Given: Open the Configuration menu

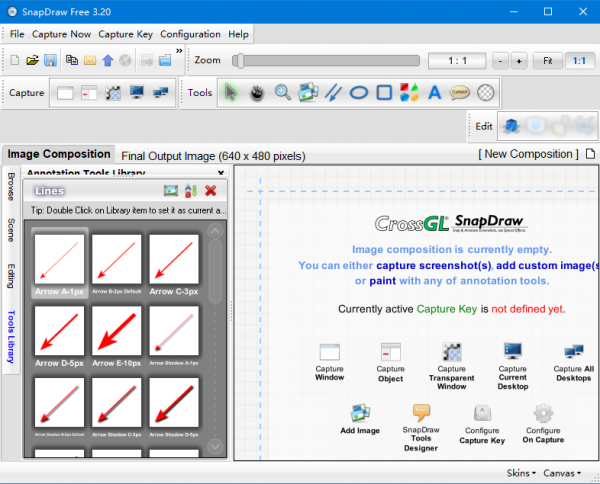Looking at the screenshot, I should coord(190,34).
